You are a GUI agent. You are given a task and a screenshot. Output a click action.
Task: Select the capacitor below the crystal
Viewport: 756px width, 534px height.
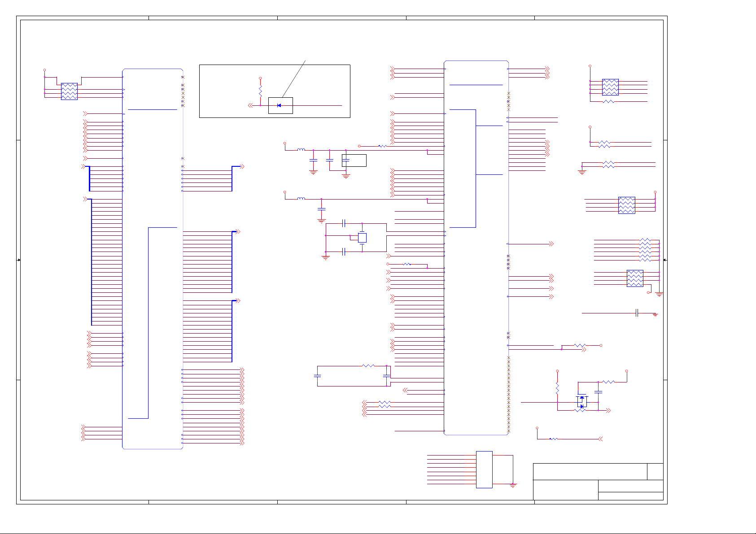pos(344,252)
